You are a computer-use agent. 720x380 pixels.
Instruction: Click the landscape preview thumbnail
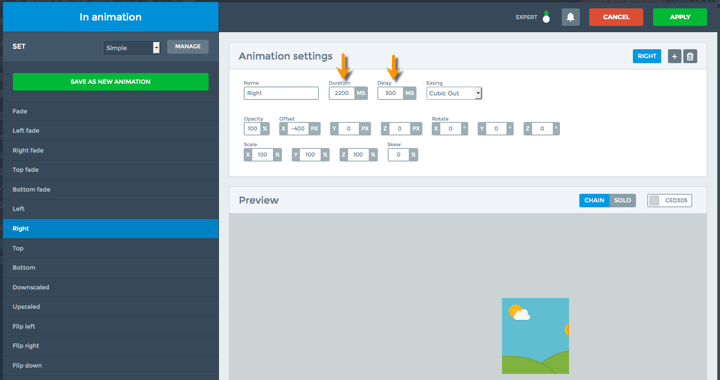tap(535, 336)
